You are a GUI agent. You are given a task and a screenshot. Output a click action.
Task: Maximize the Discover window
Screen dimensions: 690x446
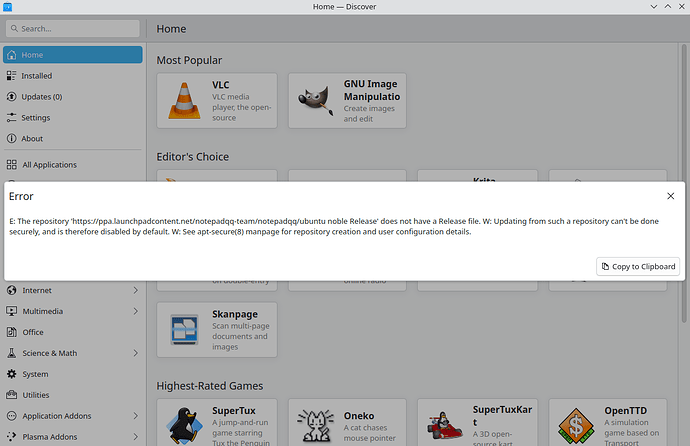[668, 7]
